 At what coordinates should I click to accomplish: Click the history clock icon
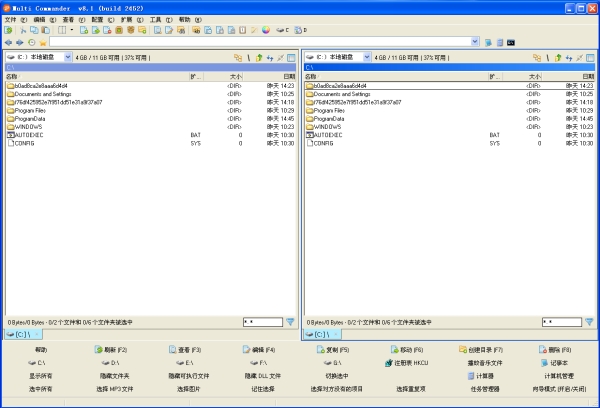coord(31,43)
